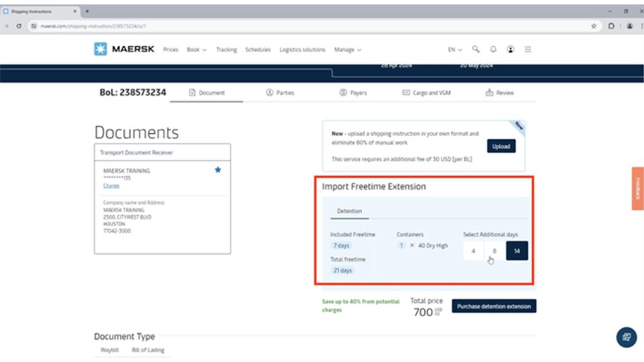644x362 pixels.
Task: Select 8 additional days
Action: [x=495, y=251]
